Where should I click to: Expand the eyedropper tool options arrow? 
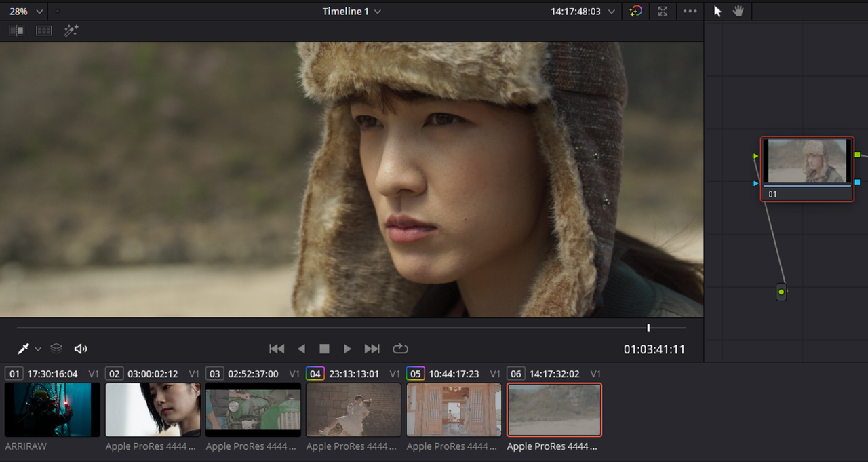(x=38, y=349)
